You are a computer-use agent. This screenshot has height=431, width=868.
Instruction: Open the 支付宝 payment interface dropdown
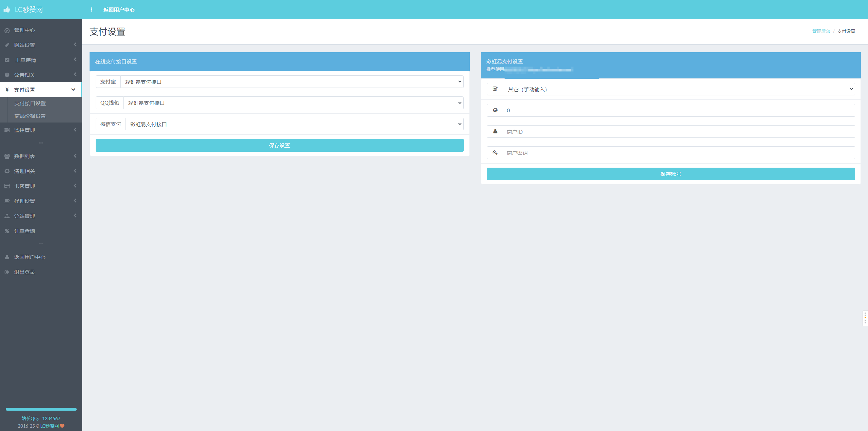click(x=292, y=82)
